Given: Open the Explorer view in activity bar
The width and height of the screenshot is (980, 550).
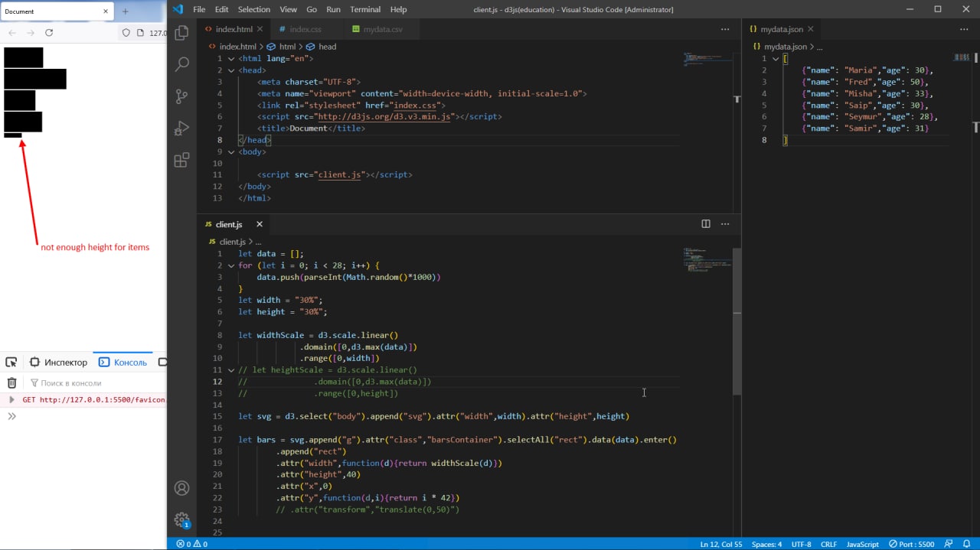Looking at the screenshot, I should (181, 33).
